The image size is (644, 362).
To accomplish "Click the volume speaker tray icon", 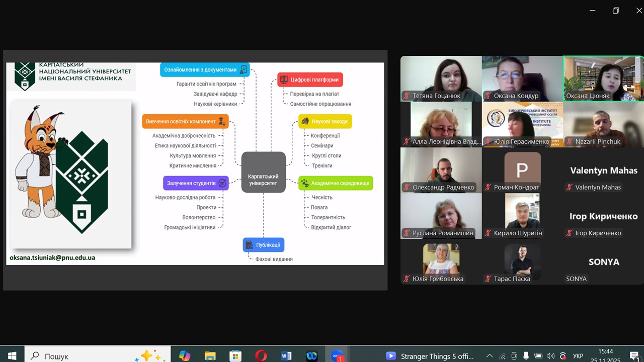I will 550,356.
